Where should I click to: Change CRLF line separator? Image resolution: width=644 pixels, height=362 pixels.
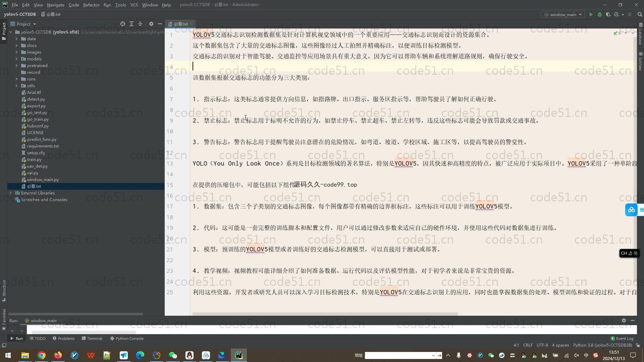528,345
